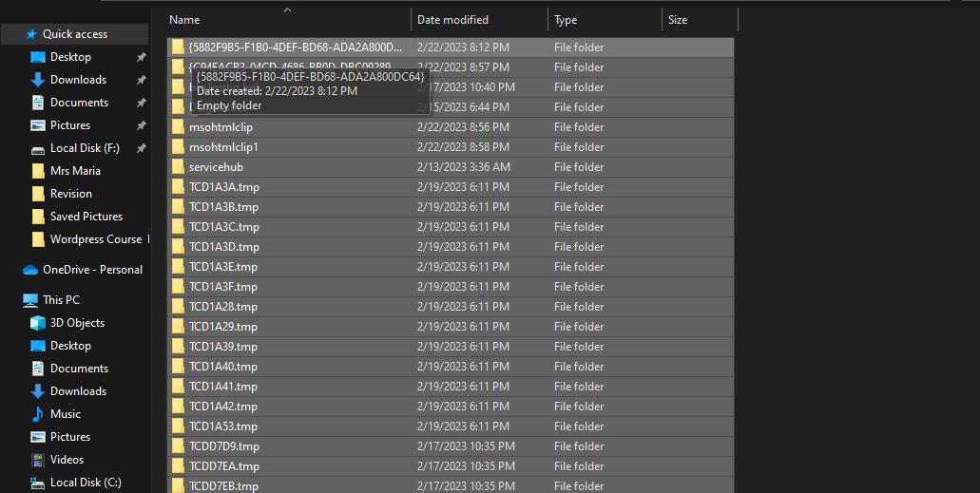Click the Music note icon
Viewport: 980px width, 493px height.
coord(38,414)
